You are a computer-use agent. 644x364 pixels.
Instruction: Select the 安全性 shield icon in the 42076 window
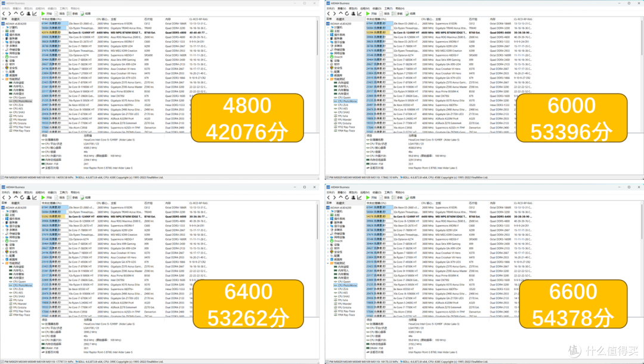point(7,68)
